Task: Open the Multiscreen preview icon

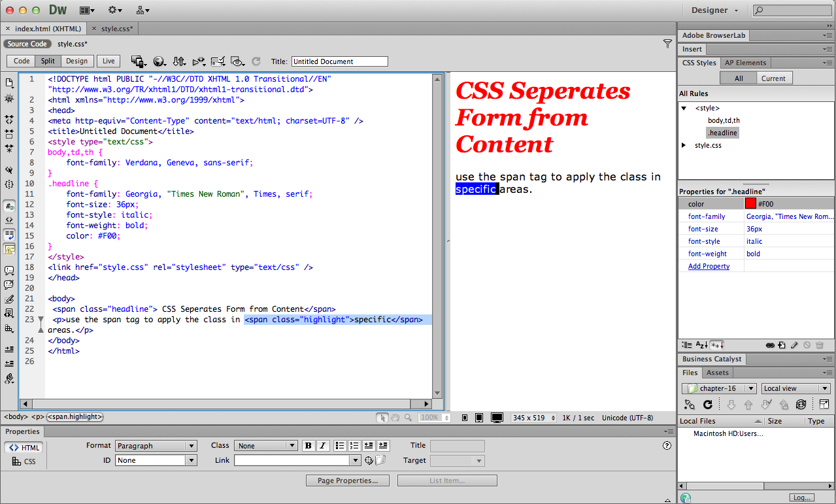Action: (138, 61)
